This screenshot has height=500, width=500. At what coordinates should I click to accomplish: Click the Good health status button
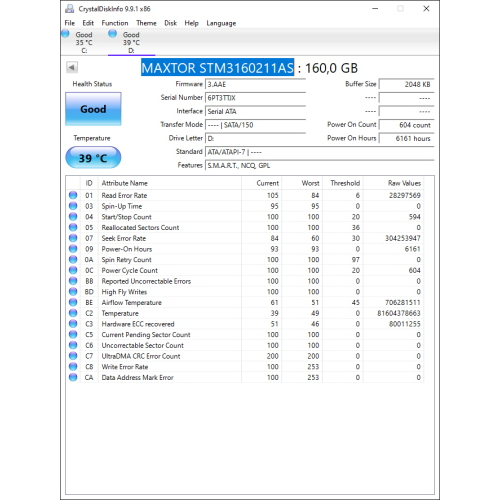(93, 109)
